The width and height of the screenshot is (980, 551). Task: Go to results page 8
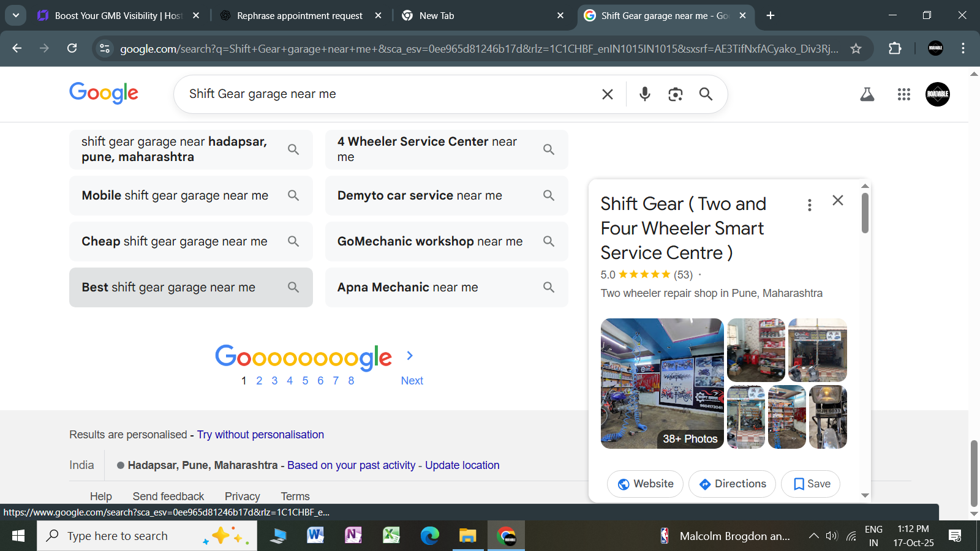[x=351, y=381]
